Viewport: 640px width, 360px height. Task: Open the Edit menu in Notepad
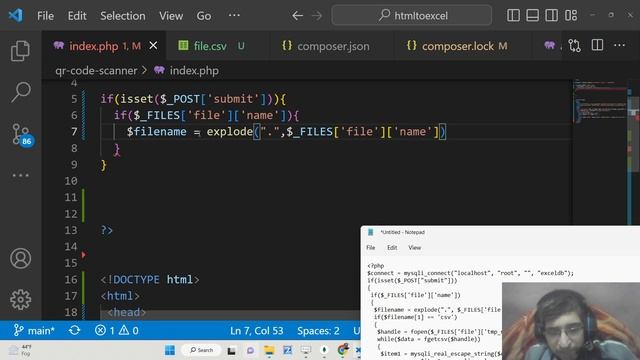coord(392,248)
